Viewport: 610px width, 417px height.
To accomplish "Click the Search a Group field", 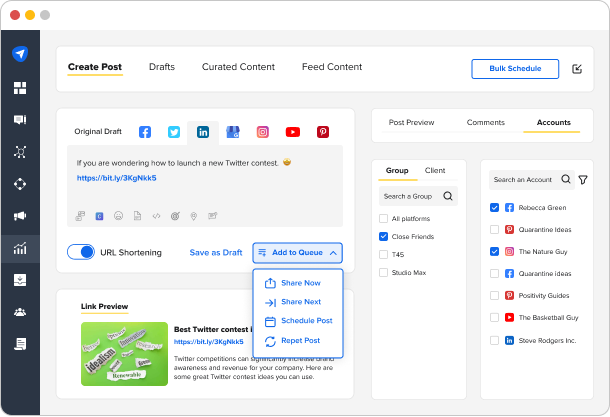I will point(418,196).
